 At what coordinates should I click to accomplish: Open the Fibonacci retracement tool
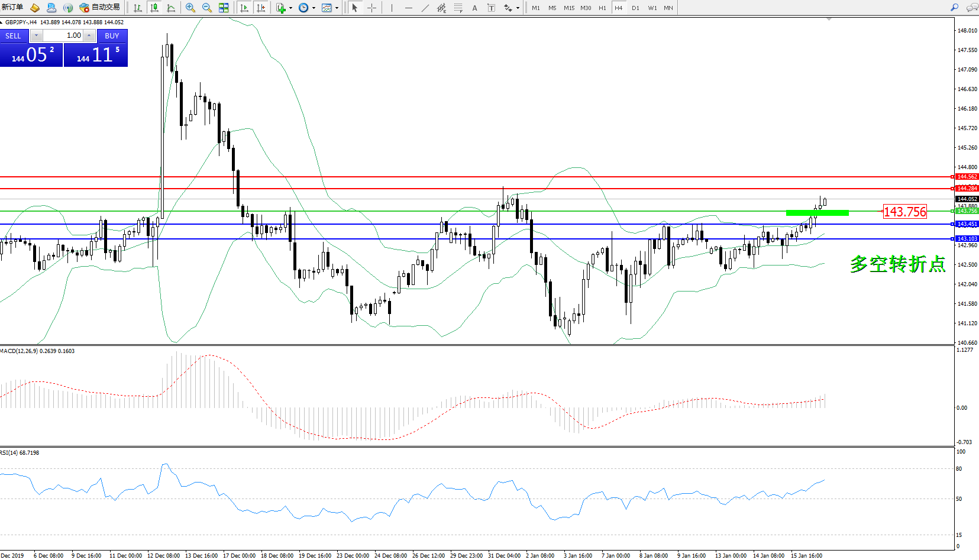click(458, 8)
